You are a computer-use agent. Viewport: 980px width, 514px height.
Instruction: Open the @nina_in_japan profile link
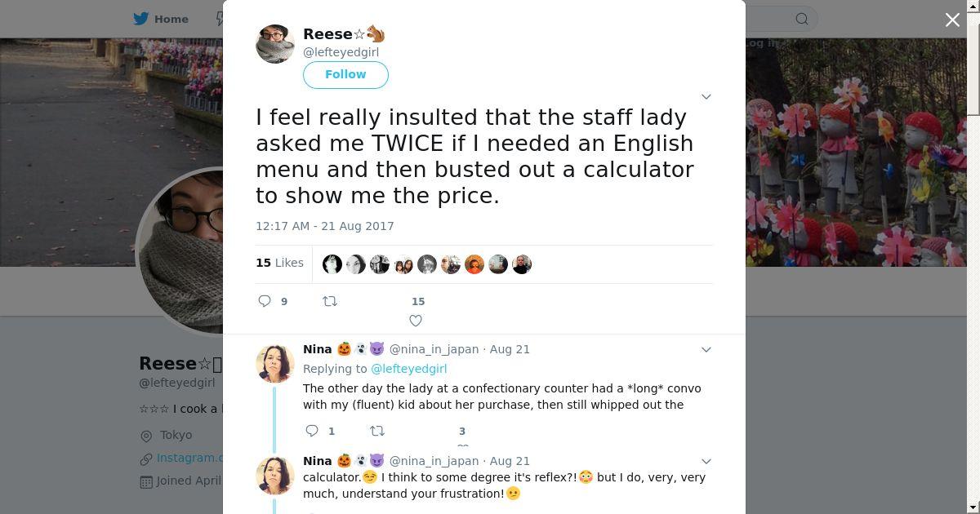(434, 349)
